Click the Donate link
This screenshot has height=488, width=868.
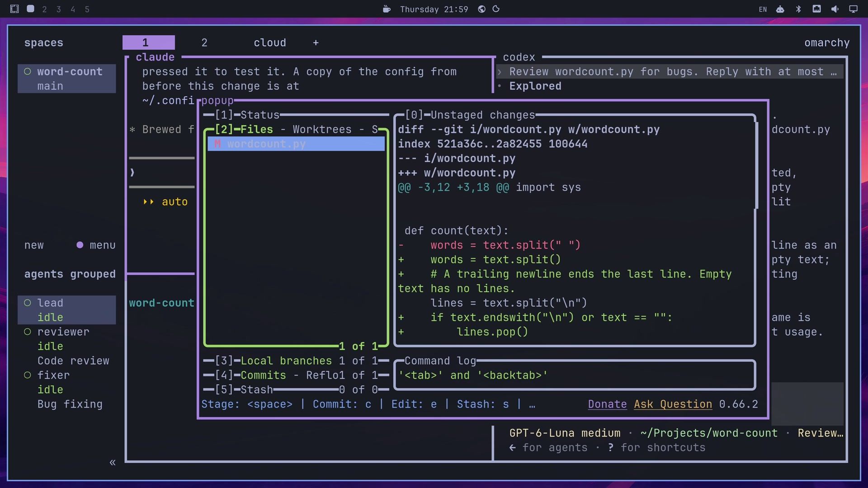click(607, 404)
